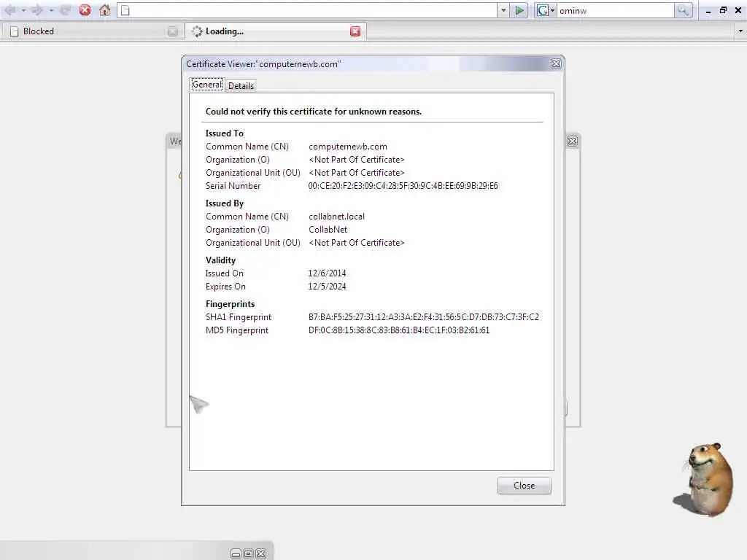Click the Reload page icon
Viewport: 747px width, 560px height.
(66, 10)
